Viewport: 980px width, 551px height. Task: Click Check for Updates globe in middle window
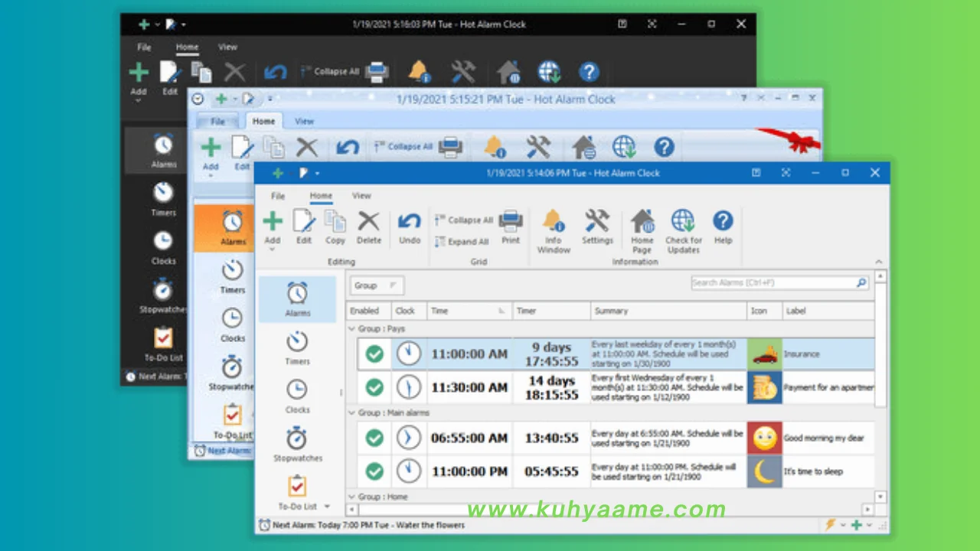(625, 146)
